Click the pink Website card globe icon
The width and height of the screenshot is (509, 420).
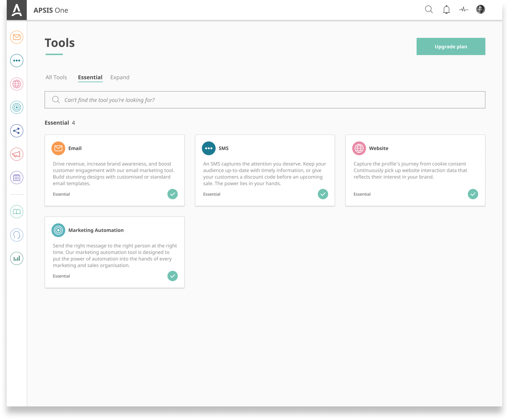(x=359, y=148)
